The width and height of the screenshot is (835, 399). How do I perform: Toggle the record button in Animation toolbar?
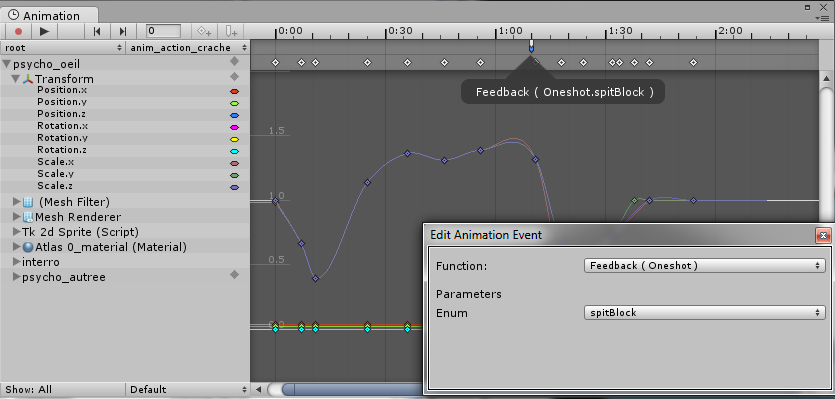19,31
